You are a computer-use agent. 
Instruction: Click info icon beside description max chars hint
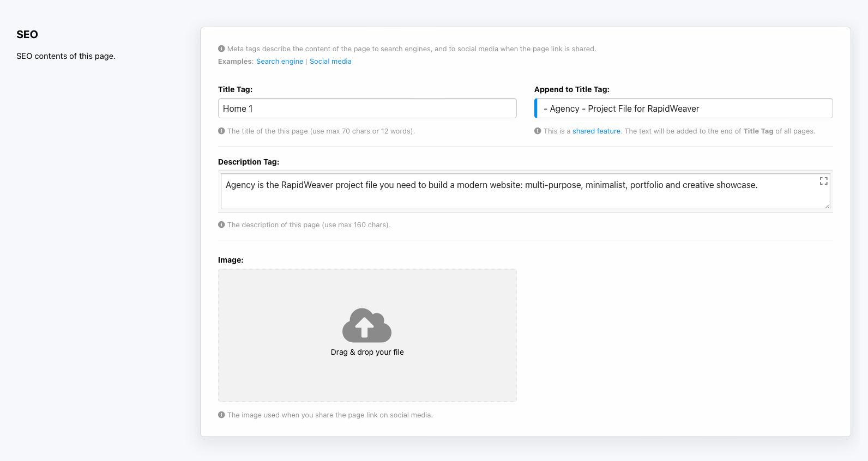[221, 225]
